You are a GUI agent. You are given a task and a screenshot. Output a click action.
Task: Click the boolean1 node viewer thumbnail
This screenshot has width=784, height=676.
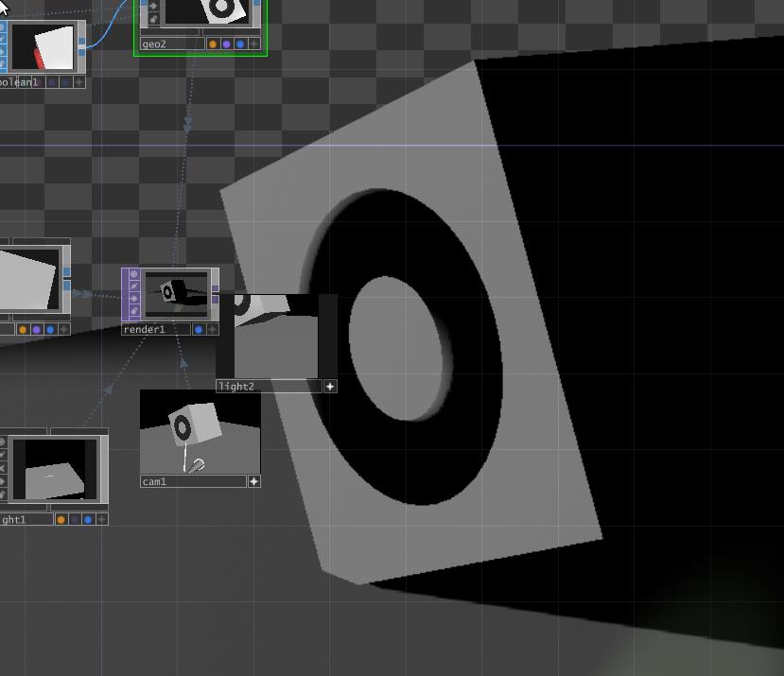[43, 47]
